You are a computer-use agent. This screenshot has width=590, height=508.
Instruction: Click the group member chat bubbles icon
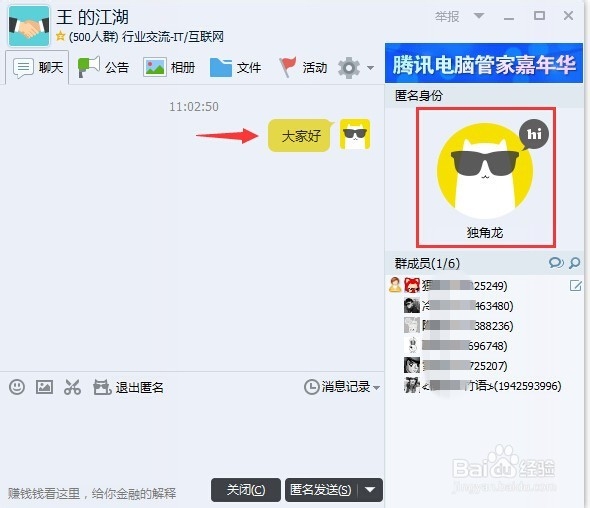click(x=556, y=263)
